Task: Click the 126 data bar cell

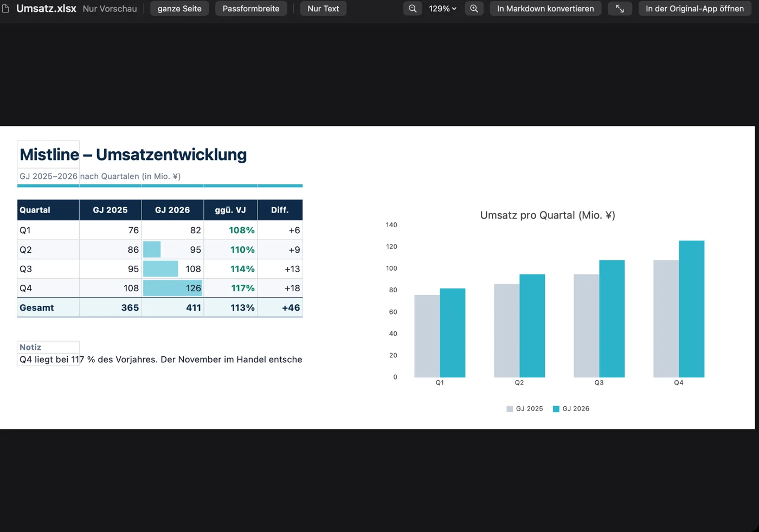Action: click(x=172, y=288)
